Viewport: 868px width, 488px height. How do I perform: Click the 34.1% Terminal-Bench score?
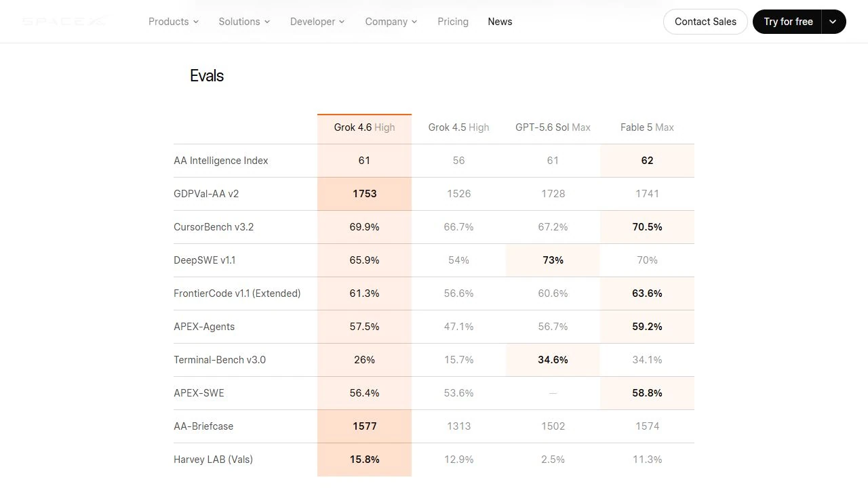point(647,360)
